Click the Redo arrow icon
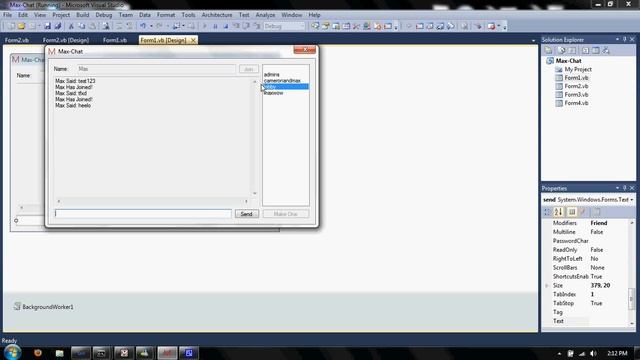This screenshot has height=360, width=640. click(159, 26)
